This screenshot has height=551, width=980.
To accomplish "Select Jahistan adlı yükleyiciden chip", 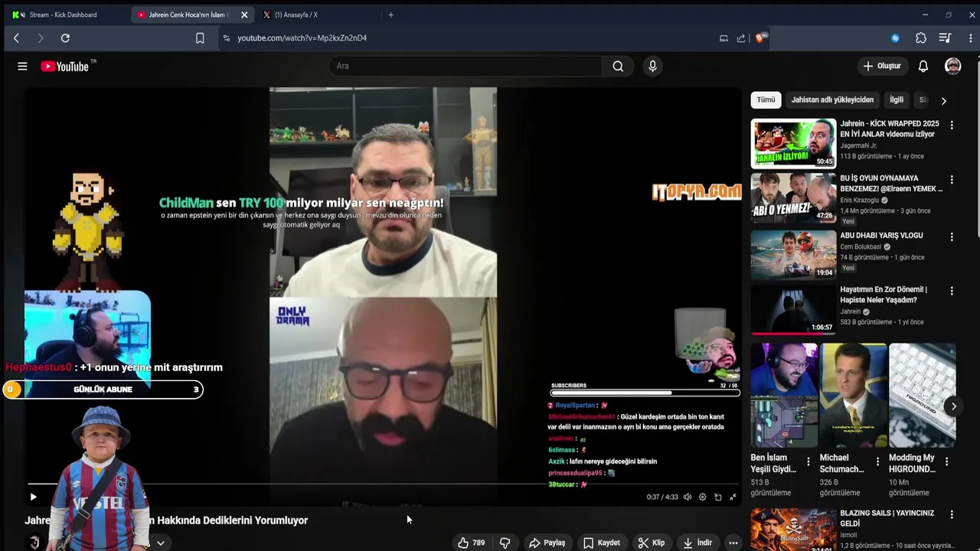I will 832,99.
